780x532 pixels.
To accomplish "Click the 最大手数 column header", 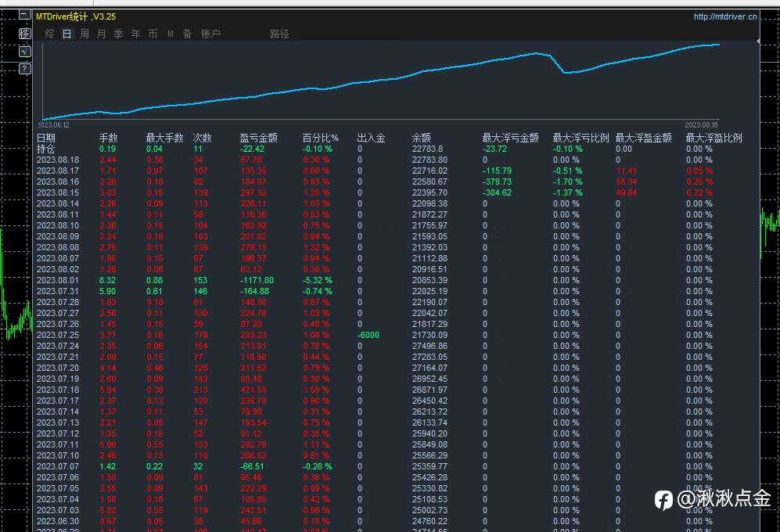I will (164, 138).
